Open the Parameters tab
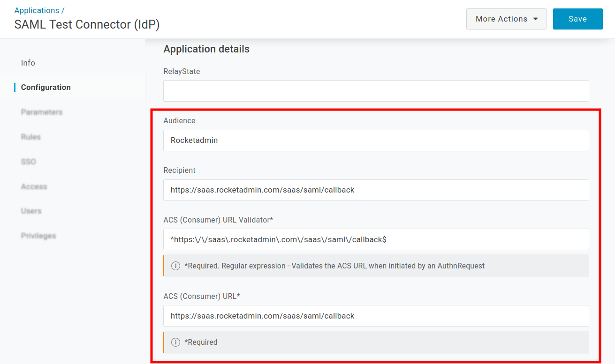615x364 pixels. tap(42, 112)
